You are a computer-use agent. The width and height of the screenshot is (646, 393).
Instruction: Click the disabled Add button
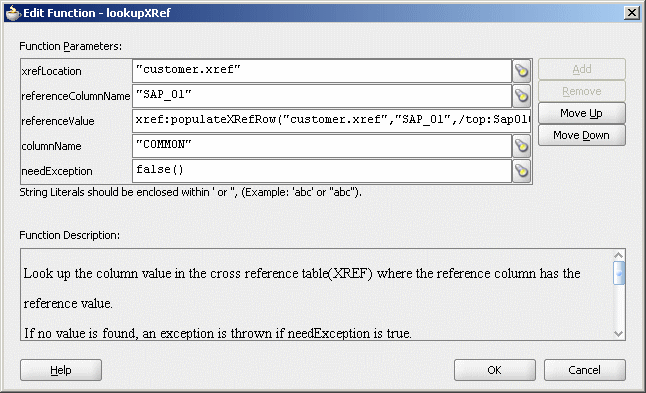[581, 69]
